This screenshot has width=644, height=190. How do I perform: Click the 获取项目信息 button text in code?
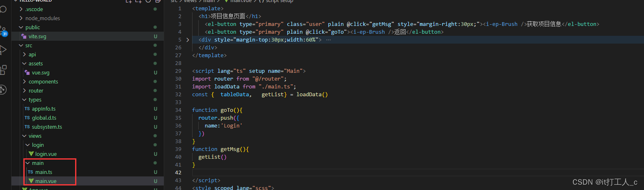(x=544, y=24)
